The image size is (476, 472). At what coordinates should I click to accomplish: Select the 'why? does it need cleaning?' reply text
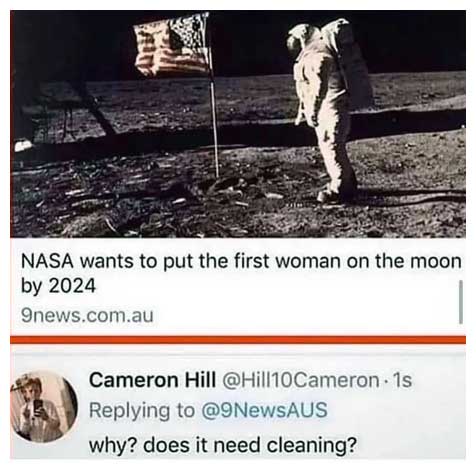223,445
